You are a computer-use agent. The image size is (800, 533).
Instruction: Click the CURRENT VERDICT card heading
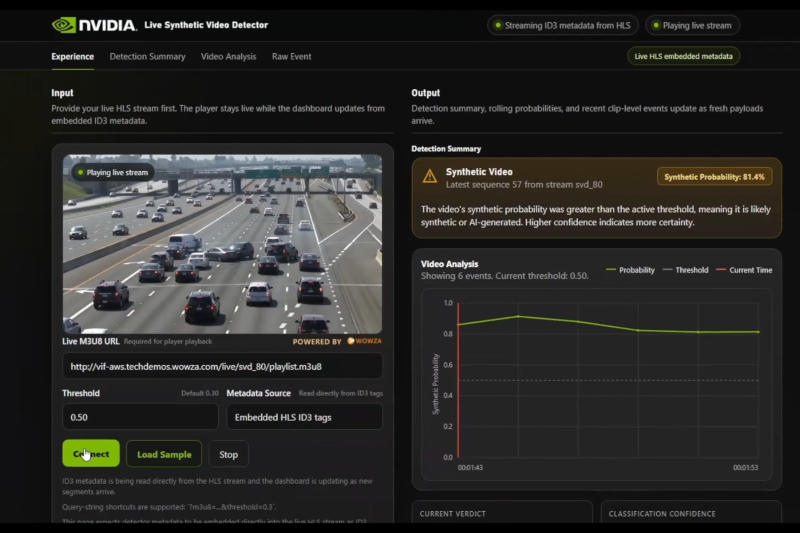453,514
